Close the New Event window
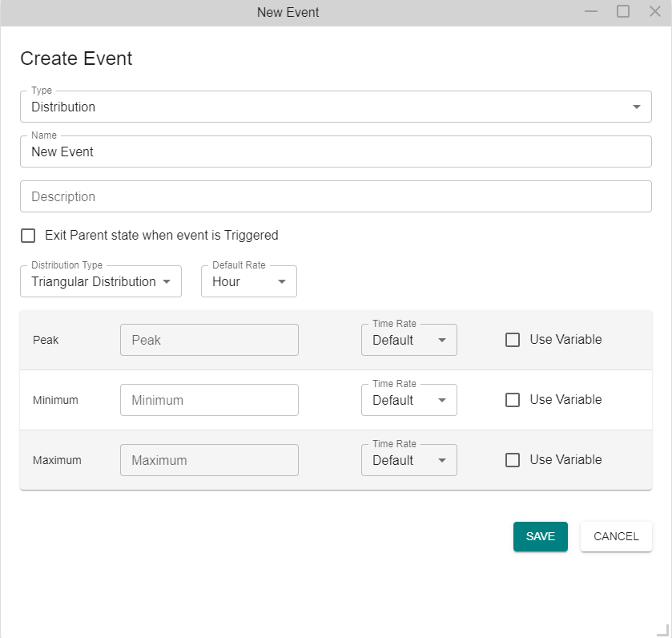This screenshot has width=672, height=638. point(655,11)
